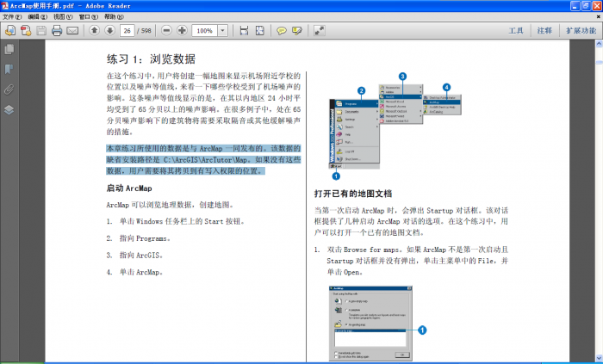This screenshot has width=603, height=364.
Task: Close the document with the menu bar X
Action: (x=599, y=17)
